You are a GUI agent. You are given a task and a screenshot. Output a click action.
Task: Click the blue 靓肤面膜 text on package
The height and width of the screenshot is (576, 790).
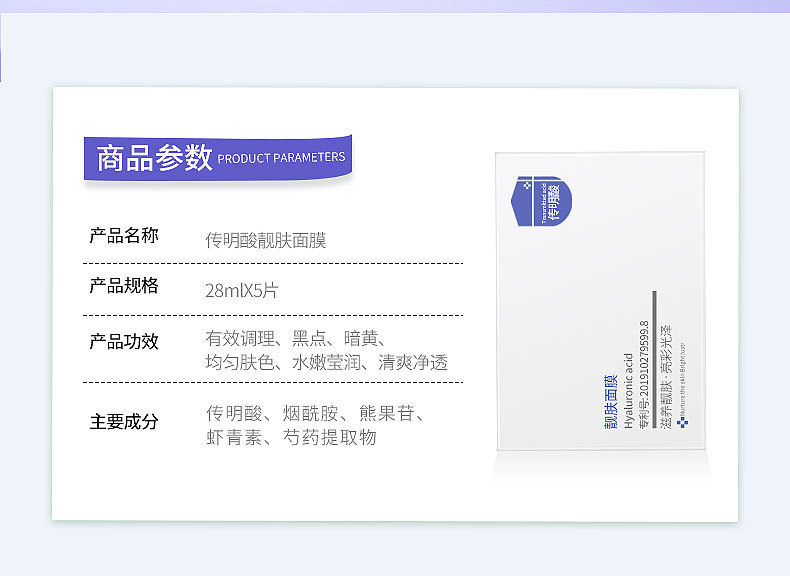pyautogui.click(x=611, y=402)
